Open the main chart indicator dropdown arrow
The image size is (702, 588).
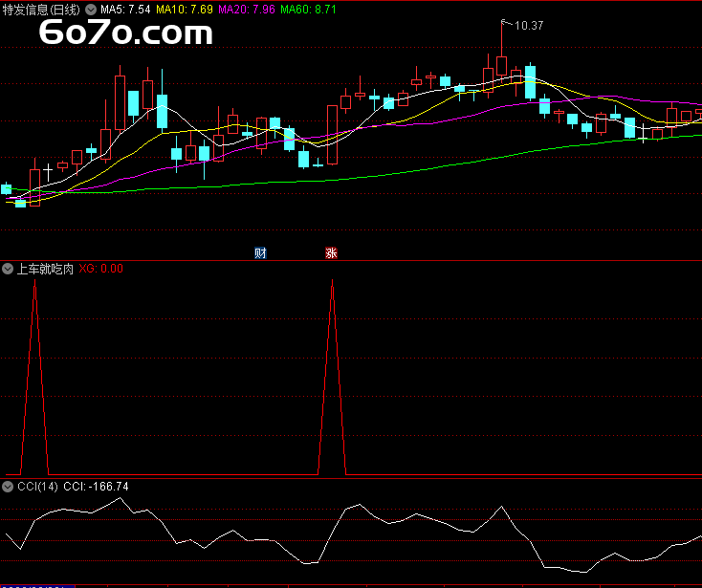[x=91, y=10]
